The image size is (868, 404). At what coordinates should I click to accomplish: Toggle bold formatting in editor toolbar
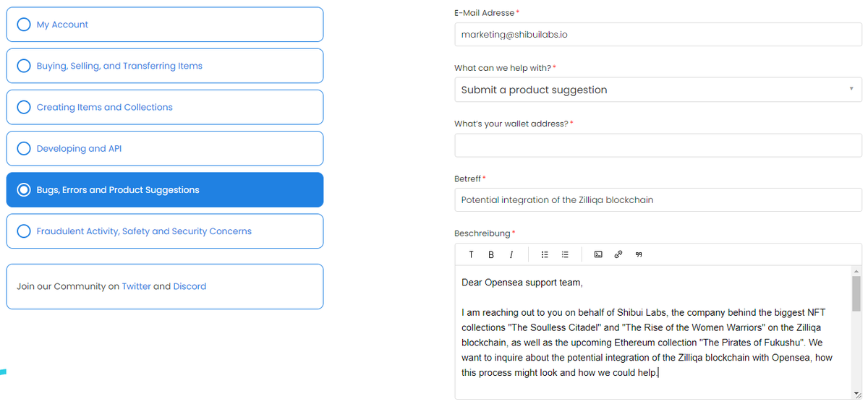click(491, 254)
